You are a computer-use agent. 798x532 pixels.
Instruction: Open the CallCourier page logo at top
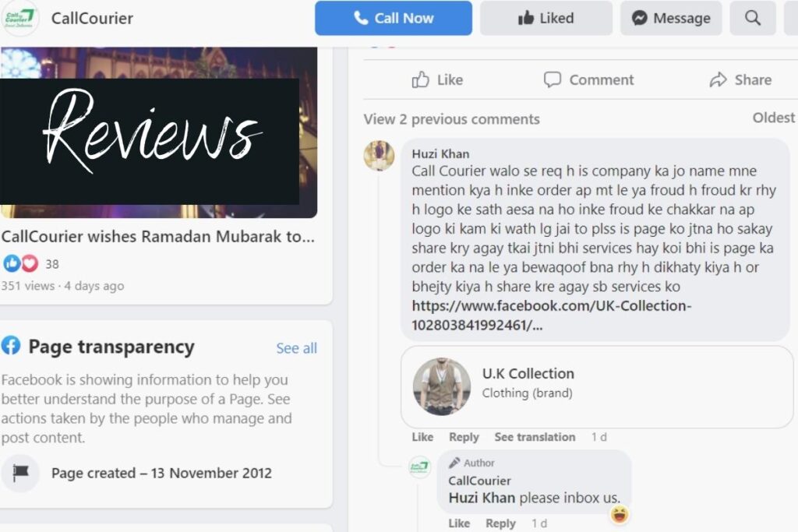coord(19,18)
